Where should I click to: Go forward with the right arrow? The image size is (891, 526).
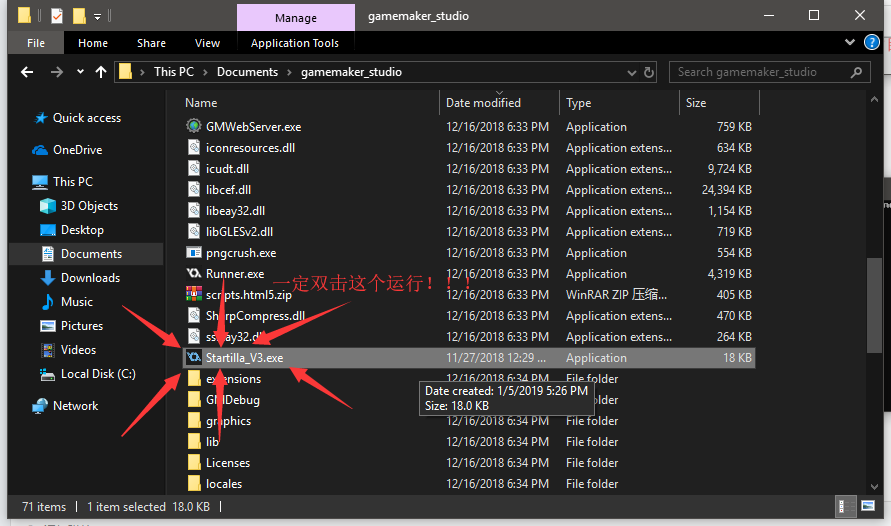pyautogui.click(x=56, y=72)
